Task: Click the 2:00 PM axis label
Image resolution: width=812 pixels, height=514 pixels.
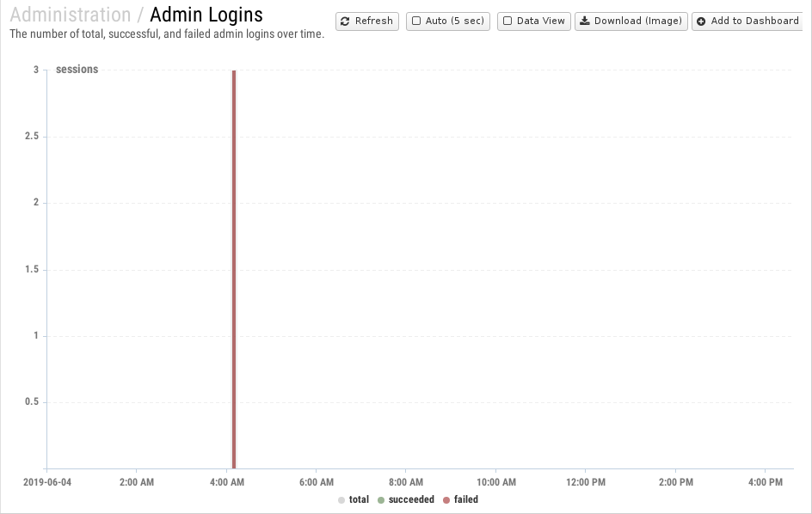Action: (676, 482)
